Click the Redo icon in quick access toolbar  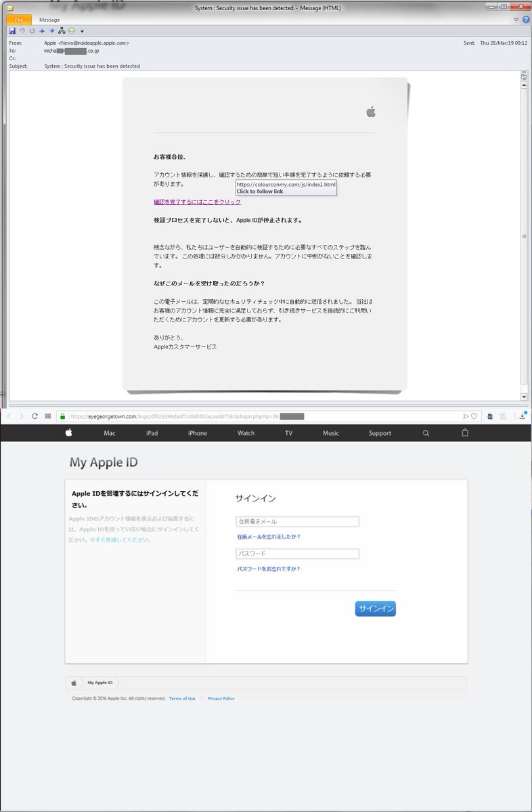(32, 30)
